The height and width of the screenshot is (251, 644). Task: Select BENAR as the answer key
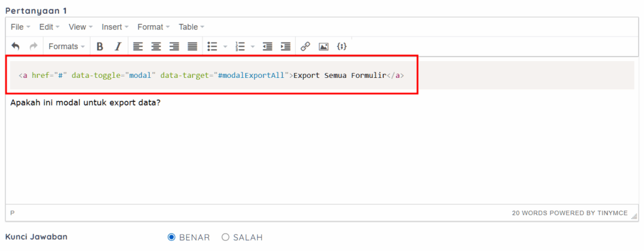pos(172,237)
